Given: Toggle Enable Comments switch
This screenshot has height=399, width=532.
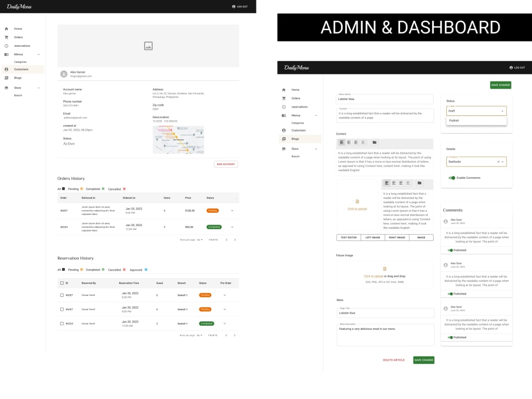Looking at the screenshot, I should pyautogui.click(x=452, y=178).
